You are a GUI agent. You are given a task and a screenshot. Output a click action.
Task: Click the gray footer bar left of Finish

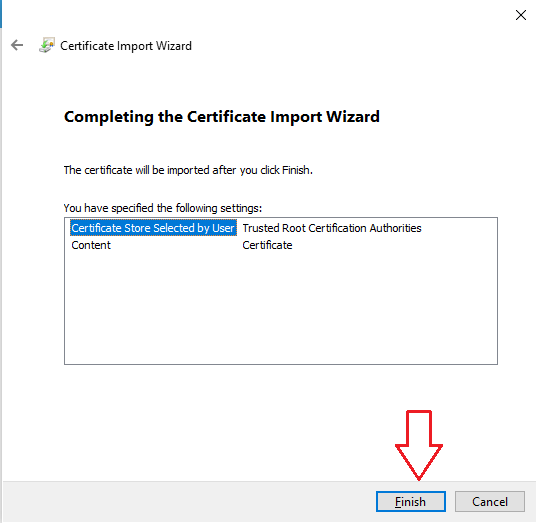pos(188,501)
